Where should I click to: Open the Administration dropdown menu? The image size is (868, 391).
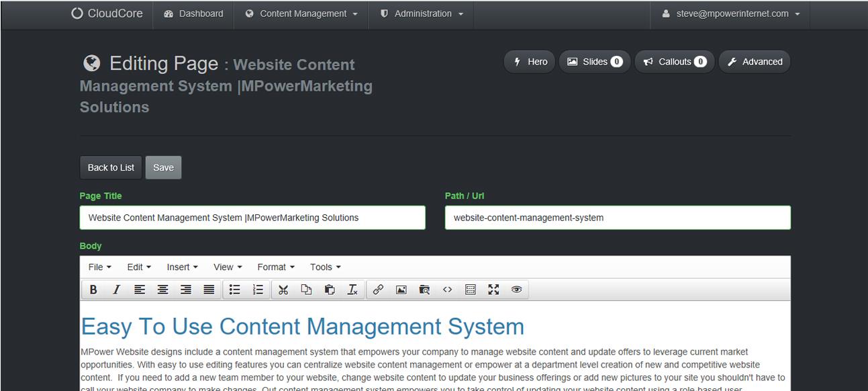[x=422, y=14]
